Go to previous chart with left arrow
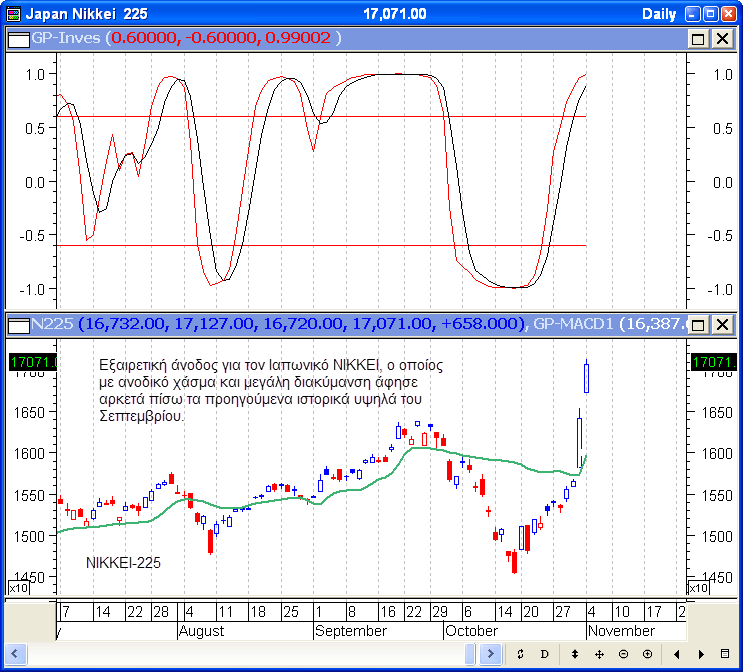The height and width of the screenshot is (672, 743). [676, 654]
